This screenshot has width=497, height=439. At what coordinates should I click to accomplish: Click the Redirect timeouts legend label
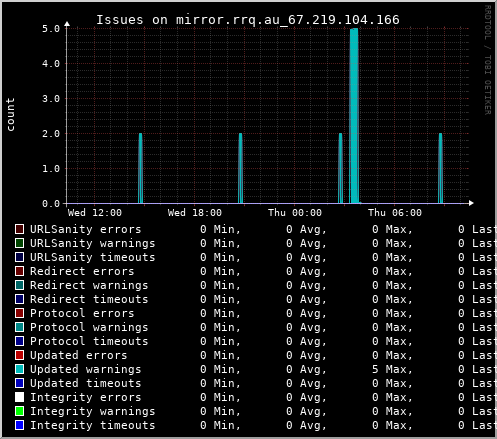coord(89,299)
